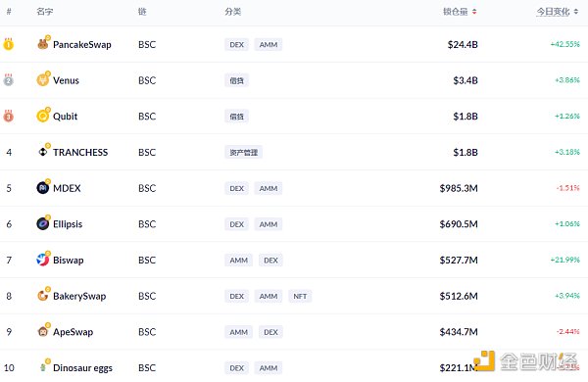Click the PancakeSwap bunny logo icon

43,44
